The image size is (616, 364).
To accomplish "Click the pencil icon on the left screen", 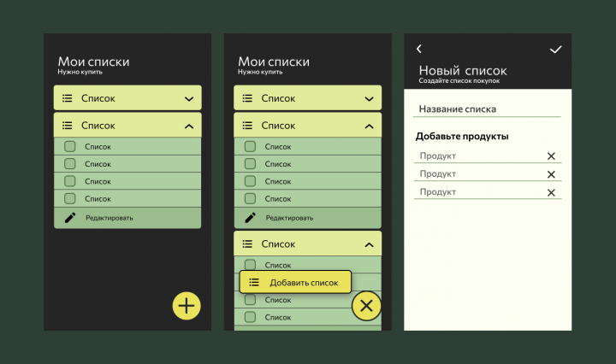I will click(x=70, y=218).
